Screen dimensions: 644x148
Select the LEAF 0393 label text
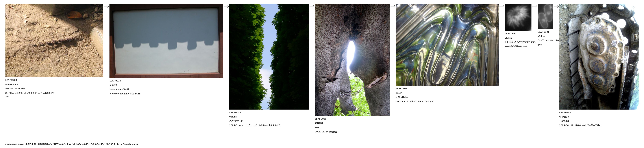point(565,113)
